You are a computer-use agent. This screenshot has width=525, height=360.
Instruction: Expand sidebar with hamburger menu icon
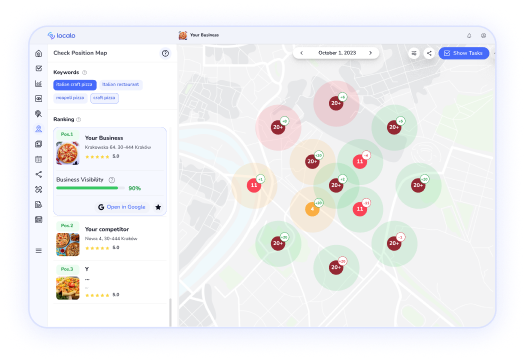(x=39, y=250)
